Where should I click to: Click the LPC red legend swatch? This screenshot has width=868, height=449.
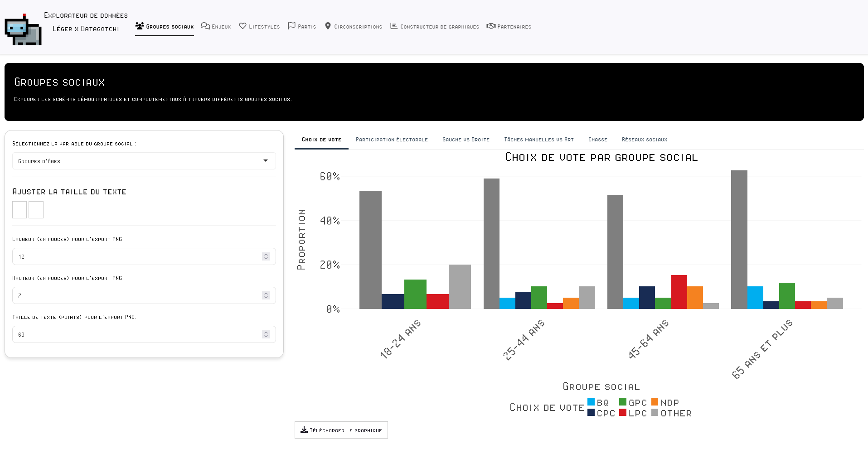tap(623, 413)
